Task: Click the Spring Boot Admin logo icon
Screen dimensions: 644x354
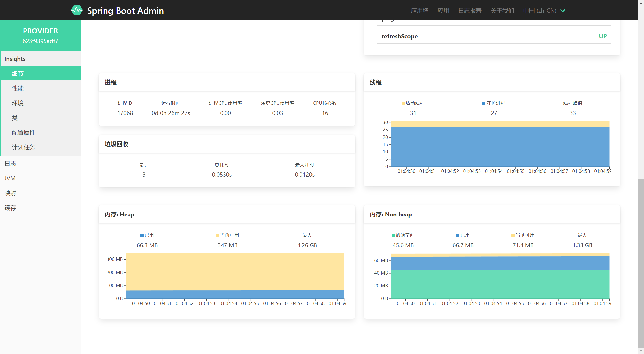Action: (77, 10)
